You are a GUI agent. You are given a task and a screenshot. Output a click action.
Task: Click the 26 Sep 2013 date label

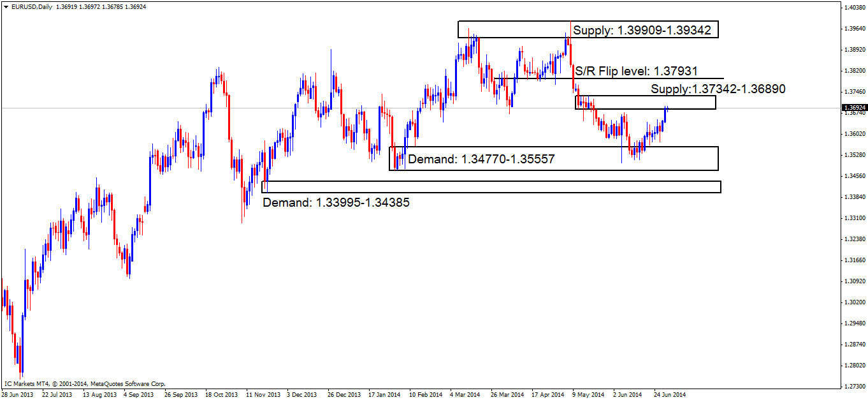coord(180,395)
